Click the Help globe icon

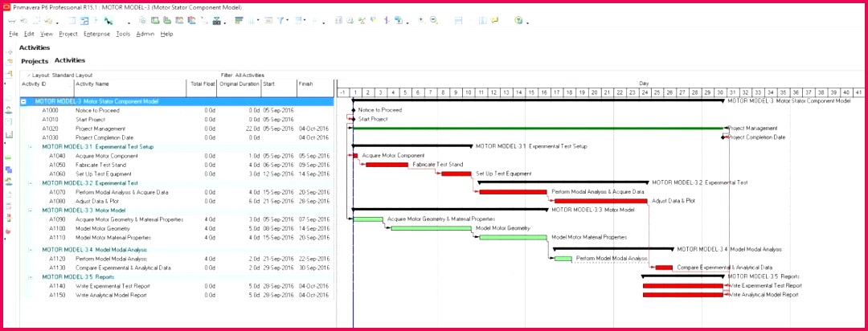coord(518,21)
